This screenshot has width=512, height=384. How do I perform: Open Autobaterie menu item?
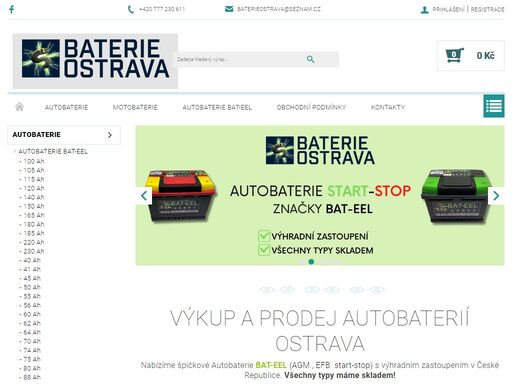[66, 107]
